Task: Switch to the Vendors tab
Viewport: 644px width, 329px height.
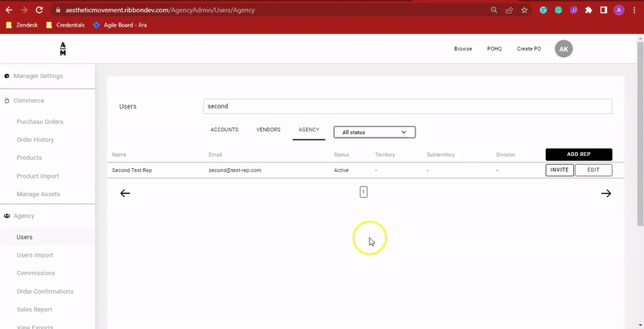Action: coord(268,130)
